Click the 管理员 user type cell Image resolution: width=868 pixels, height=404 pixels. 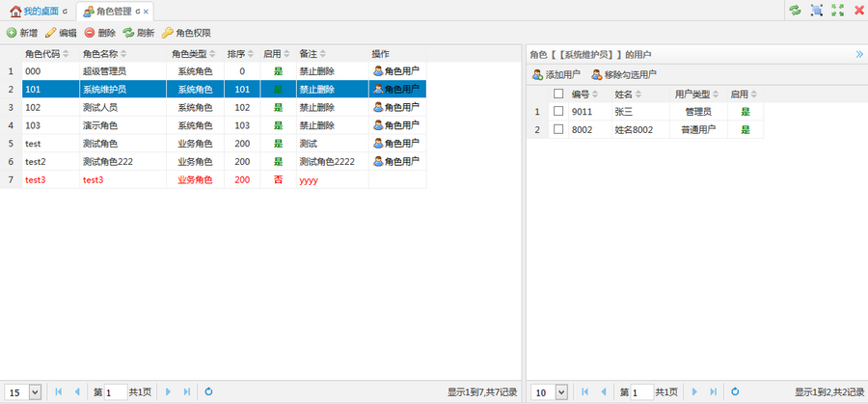[698, 112]
